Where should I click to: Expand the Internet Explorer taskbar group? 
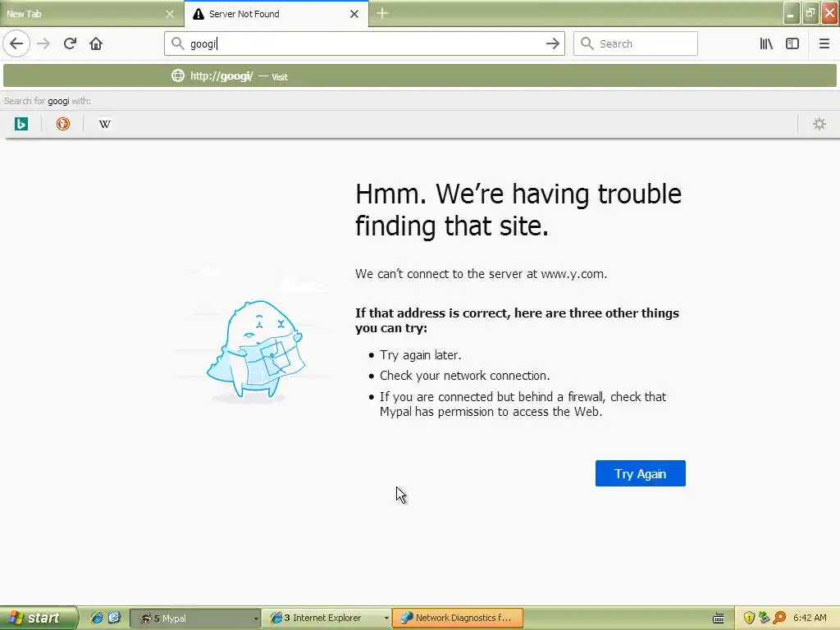point(326,619)
